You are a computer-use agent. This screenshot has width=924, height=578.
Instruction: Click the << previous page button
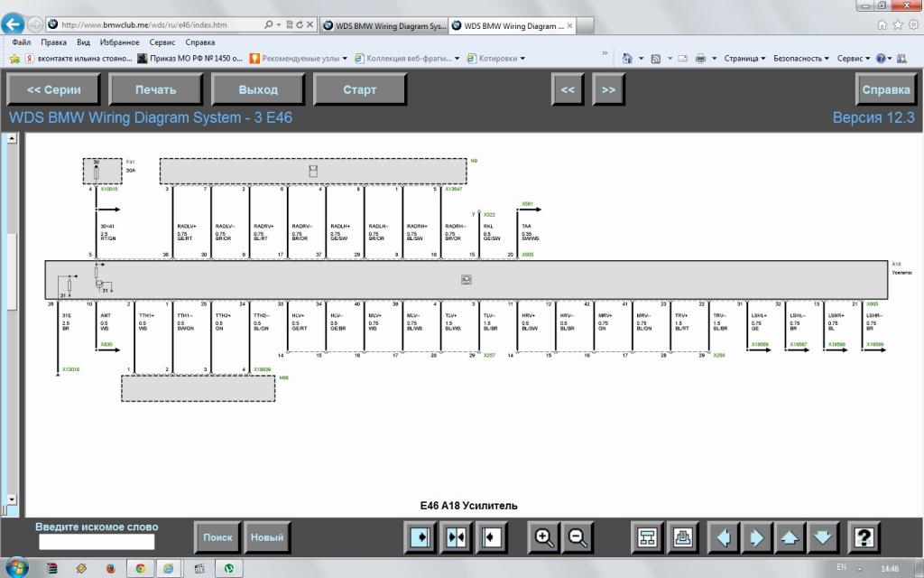568,89
